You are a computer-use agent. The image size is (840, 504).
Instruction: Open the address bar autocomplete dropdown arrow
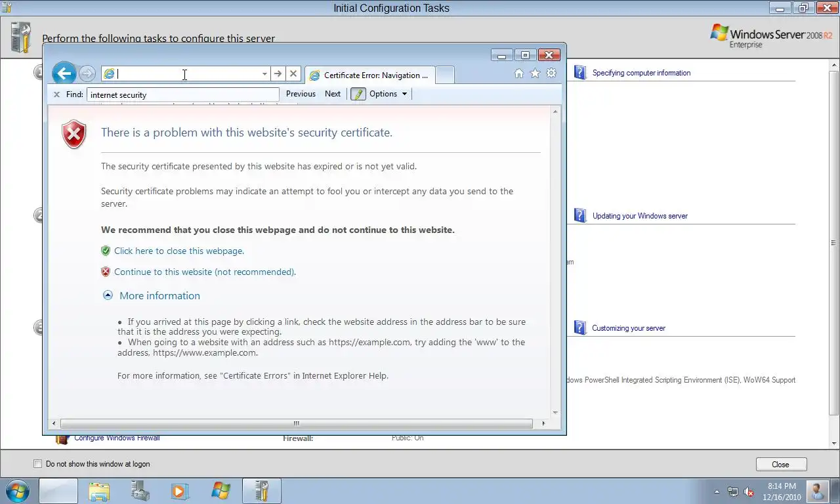click(x=264, y=74)
